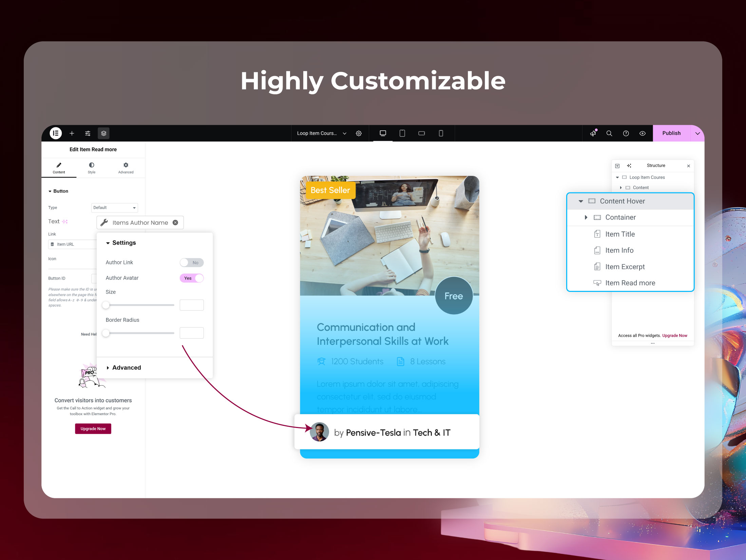Switch to mobile preview device
The image size is (746, 560).
pos(441,133)
